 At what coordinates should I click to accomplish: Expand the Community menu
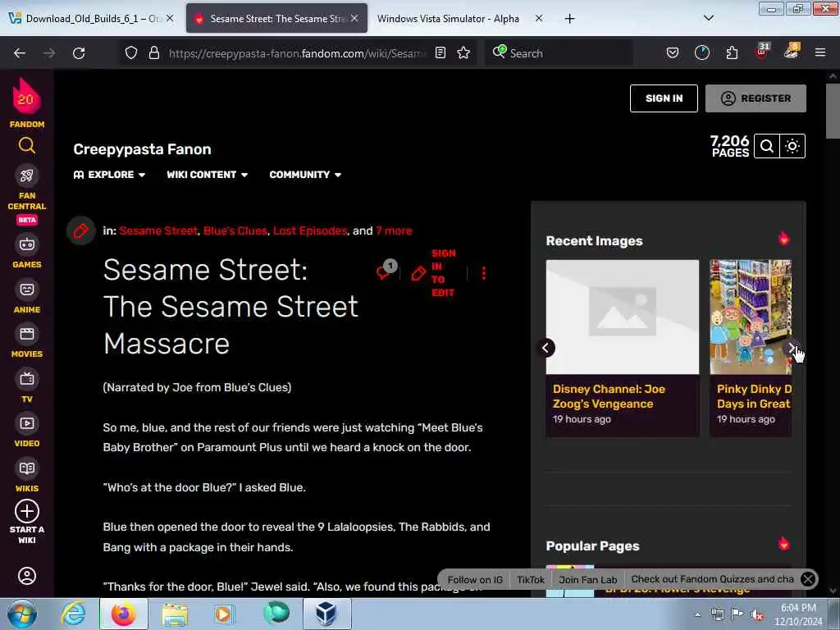point(305,175)
